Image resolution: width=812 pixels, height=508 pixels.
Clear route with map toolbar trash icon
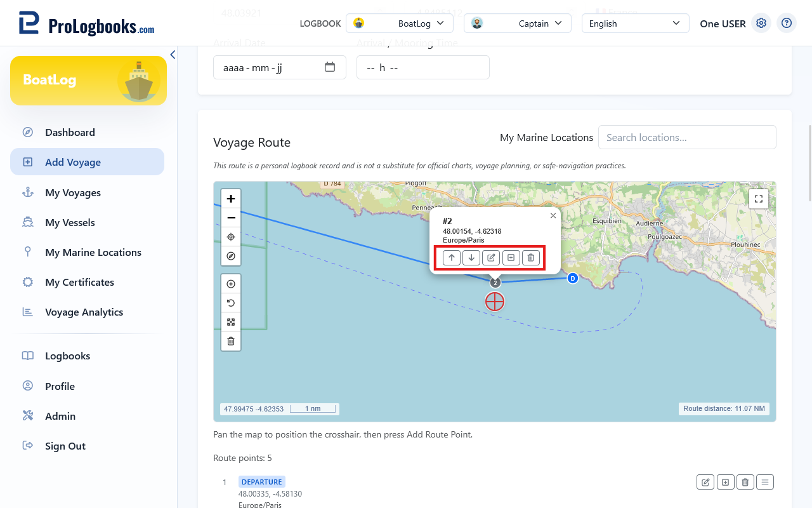[x=231, y=341]
